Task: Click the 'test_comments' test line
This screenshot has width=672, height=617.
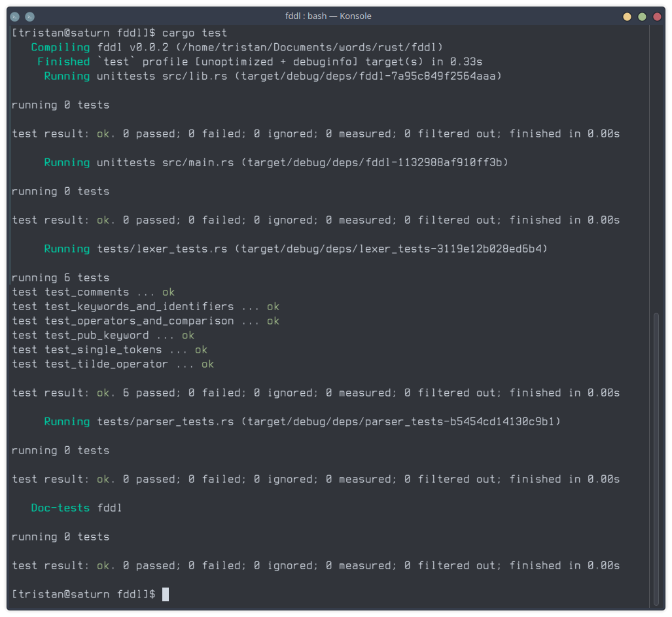Action: point(93,292)
